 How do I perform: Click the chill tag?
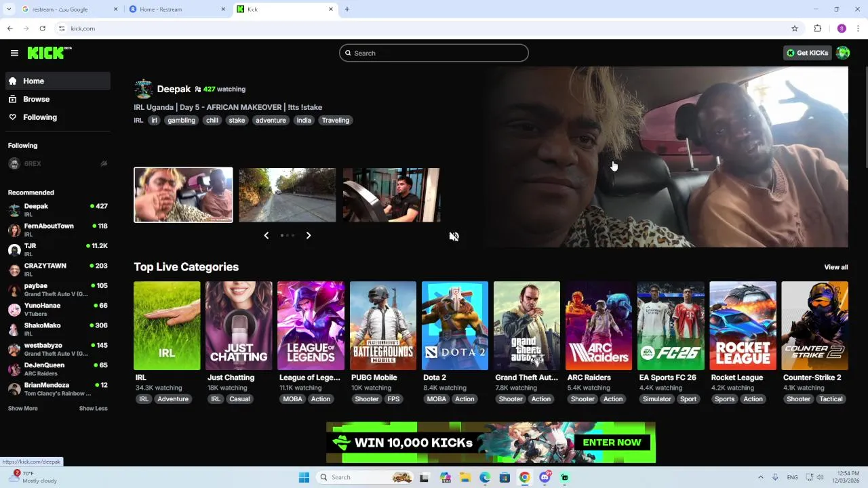click(212, 120)
